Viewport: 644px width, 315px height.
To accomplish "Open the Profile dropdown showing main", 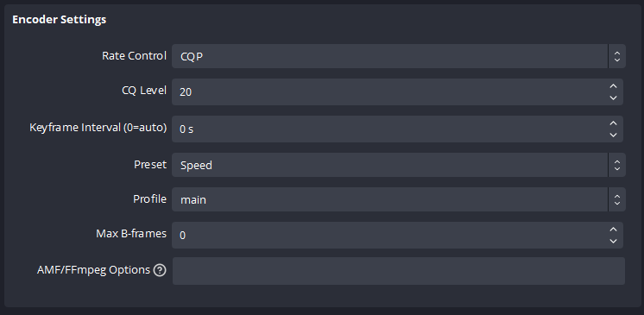I will pyautogui.click(x=398, y=199).
